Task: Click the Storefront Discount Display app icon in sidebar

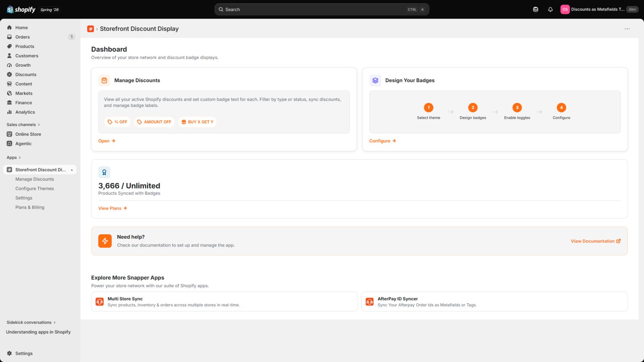Action: coord(9,170)
